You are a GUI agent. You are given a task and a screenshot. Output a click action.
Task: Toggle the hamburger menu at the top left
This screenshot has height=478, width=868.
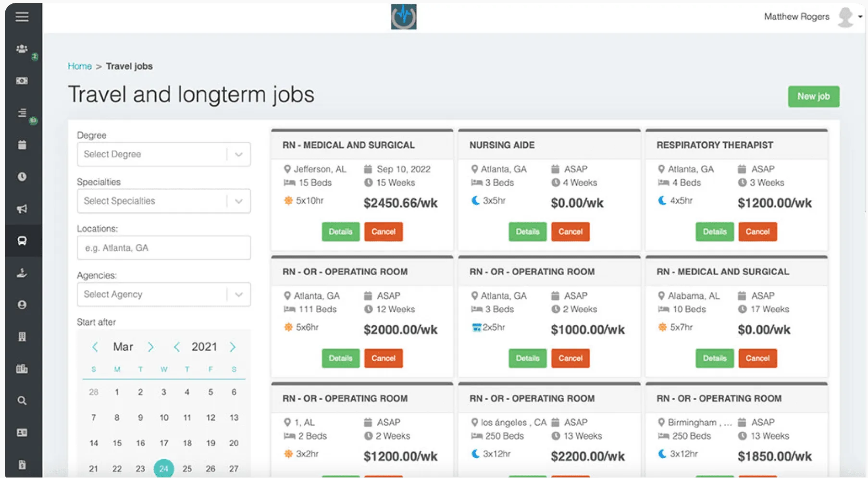pos(22,17)
